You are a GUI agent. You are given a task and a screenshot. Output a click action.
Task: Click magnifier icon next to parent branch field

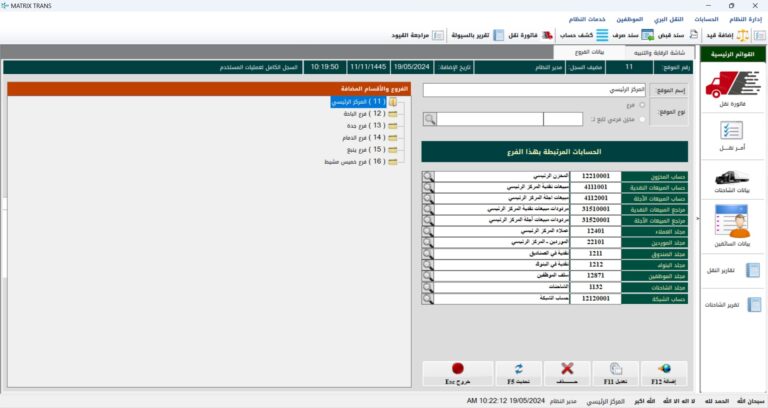tap(429, 119)
